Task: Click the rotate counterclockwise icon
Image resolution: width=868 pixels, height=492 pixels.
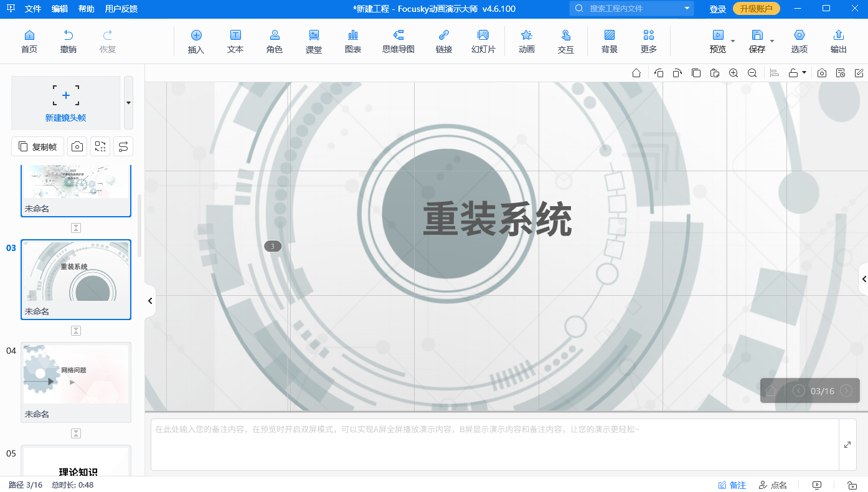Action: pyautogui.click(x=659, y=73)
